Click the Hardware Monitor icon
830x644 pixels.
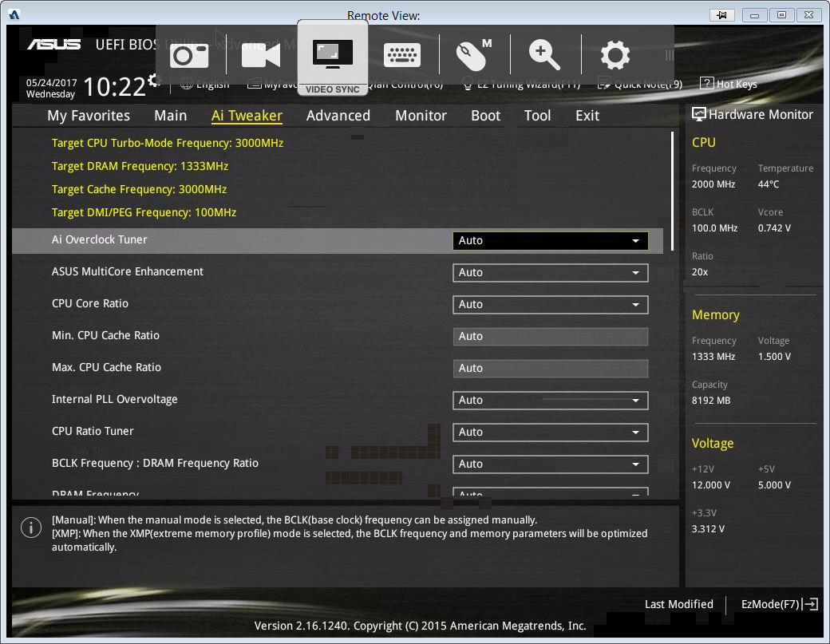699,114
